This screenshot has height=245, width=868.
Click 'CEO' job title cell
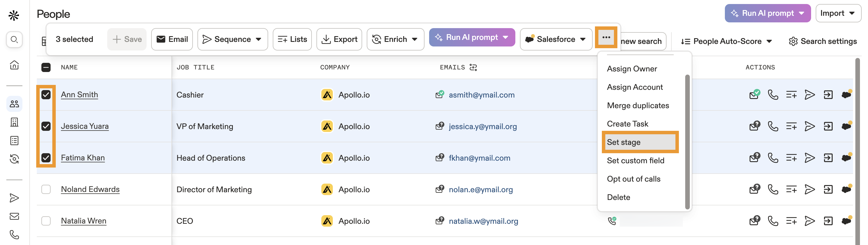tap(185, 221)
